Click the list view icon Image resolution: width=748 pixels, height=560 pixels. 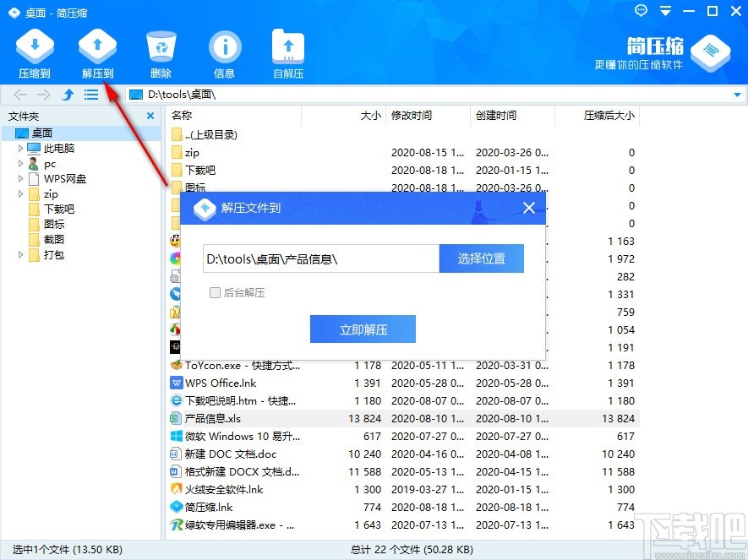point(91,95)
